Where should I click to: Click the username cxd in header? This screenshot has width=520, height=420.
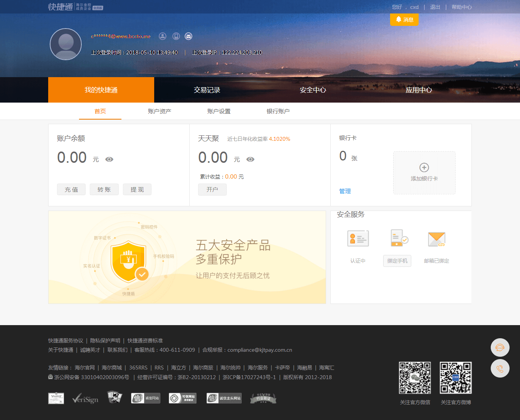pyautogui.click(x=414, y=7)
